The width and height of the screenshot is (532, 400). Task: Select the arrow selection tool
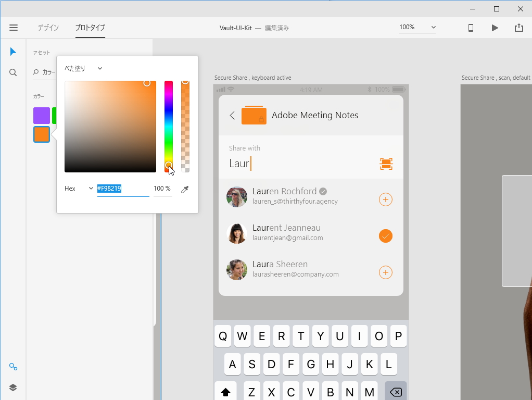coord(13,52)
